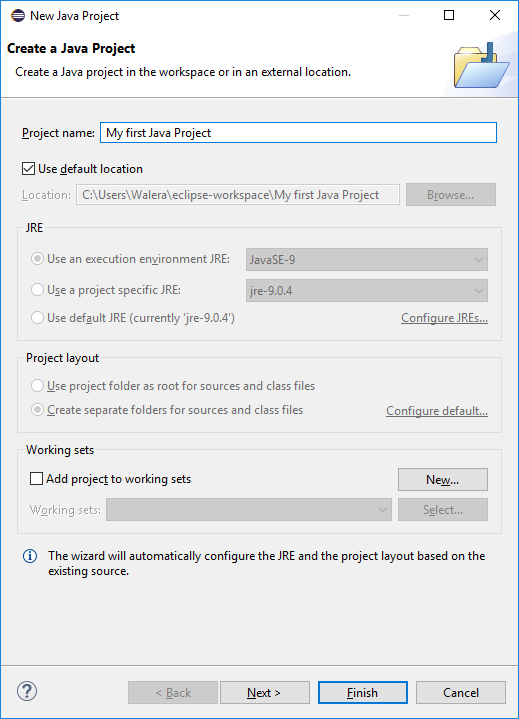Click the New working set button
The image size is (519, 719).
[443, 480]
